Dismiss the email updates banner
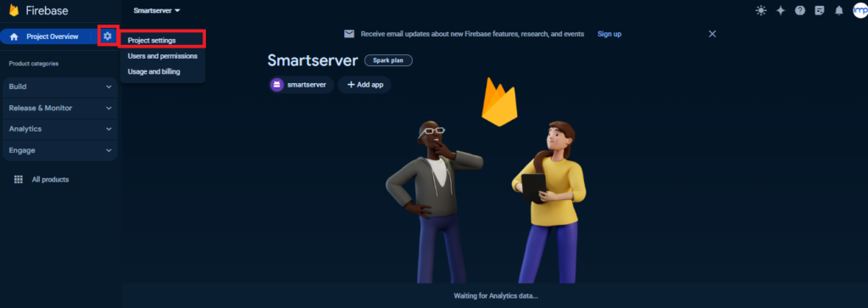Image resolution: width=868 pixels, height=308 pixels. [x=712, y=34]
